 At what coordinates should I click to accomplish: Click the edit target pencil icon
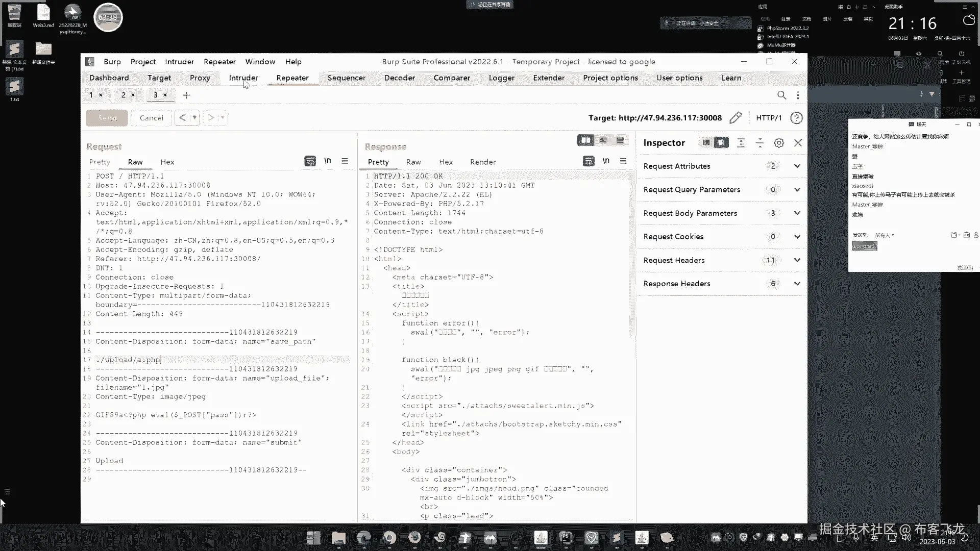(x=735, y=118)
